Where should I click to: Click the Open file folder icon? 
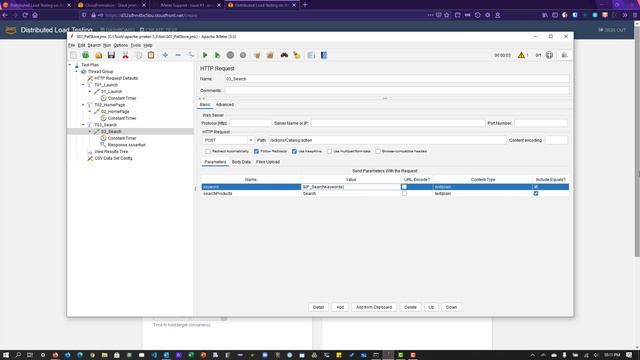click(99, 55)
